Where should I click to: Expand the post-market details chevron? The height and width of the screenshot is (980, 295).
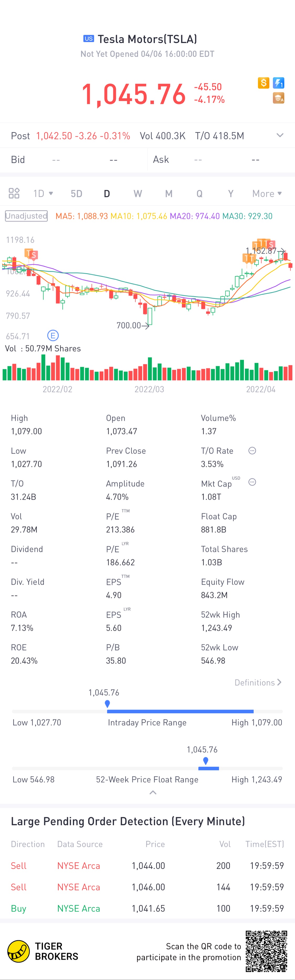click(280, 135)
